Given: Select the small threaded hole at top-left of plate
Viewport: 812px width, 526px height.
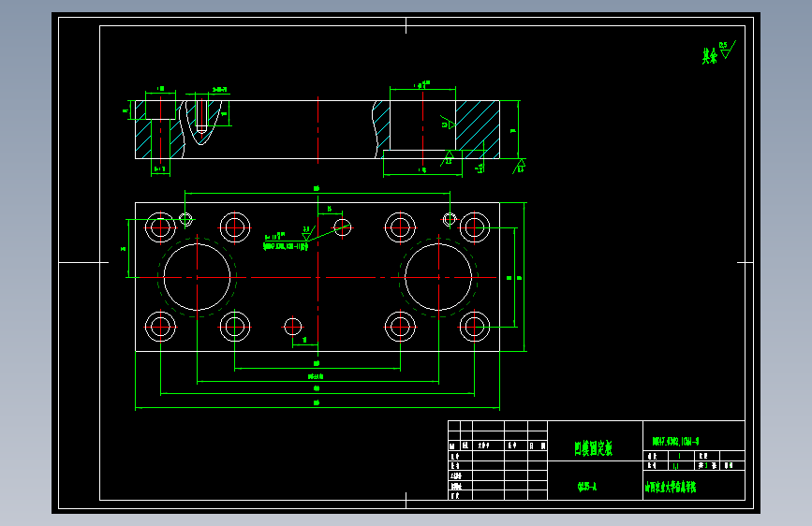Looking at the screenshot, I should coord(185,220).
